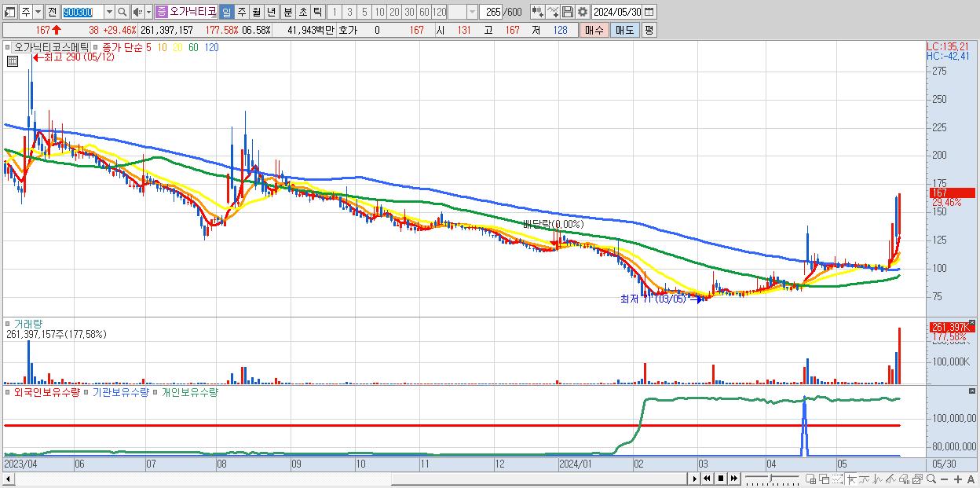The image size is (980, 488).
Task: Click the vertical line chart tool icon
Action: [x=877, y=479]
